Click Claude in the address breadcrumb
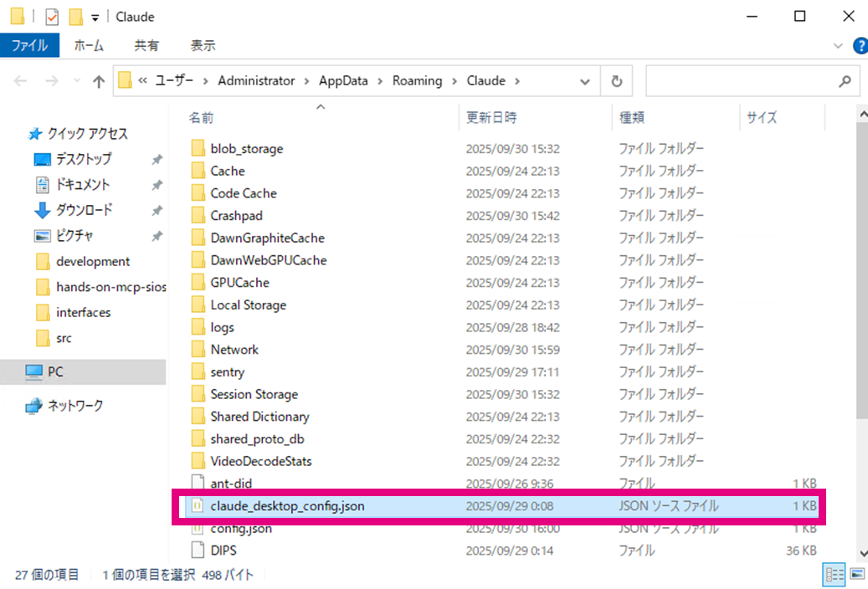This screenshot has width=868, height=589. click(486, 81)
